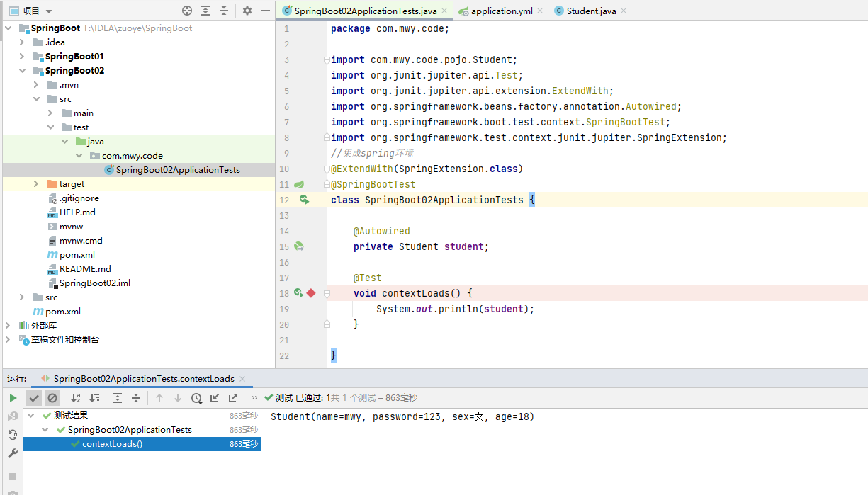Open the Student.java editor tab
The width and height of the screenshot is (868, 495).
tap(590, 11)
